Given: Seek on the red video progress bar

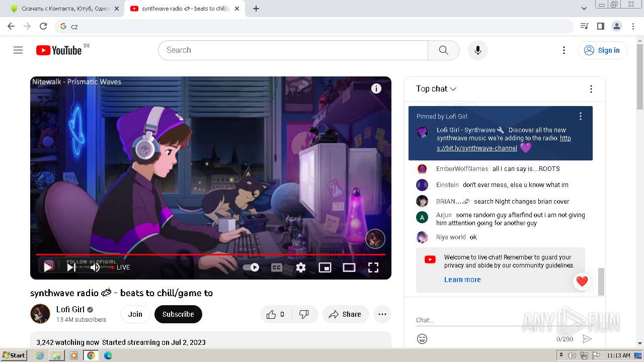Looking at the screenshot, I should (211, 254).
